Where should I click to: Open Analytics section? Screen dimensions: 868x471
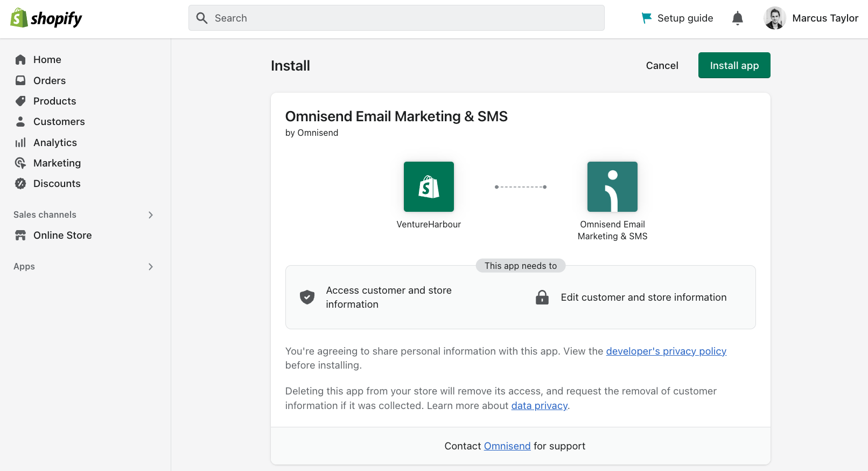55,142
